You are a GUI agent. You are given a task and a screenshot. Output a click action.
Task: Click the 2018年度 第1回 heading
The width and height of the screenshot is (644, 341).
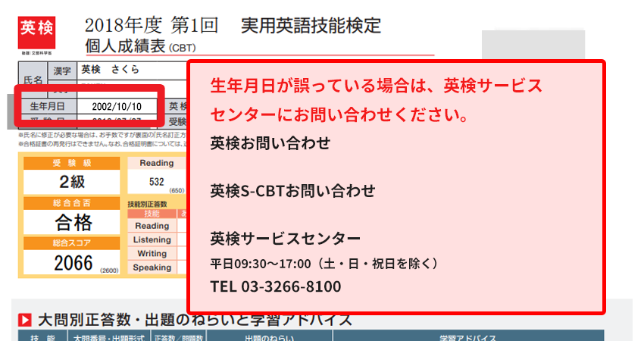(151, 26)
